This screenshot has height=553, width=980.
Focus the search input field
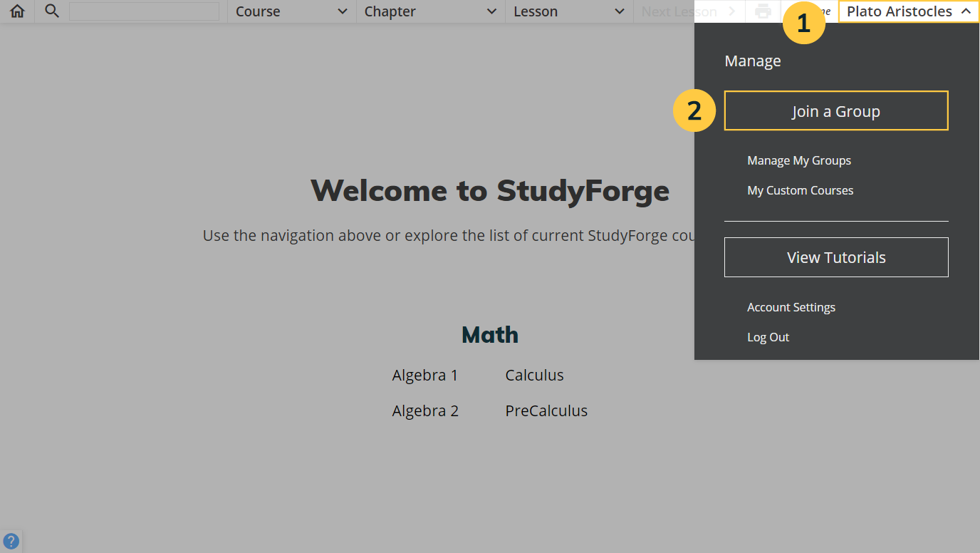click(x=144, y=11)
